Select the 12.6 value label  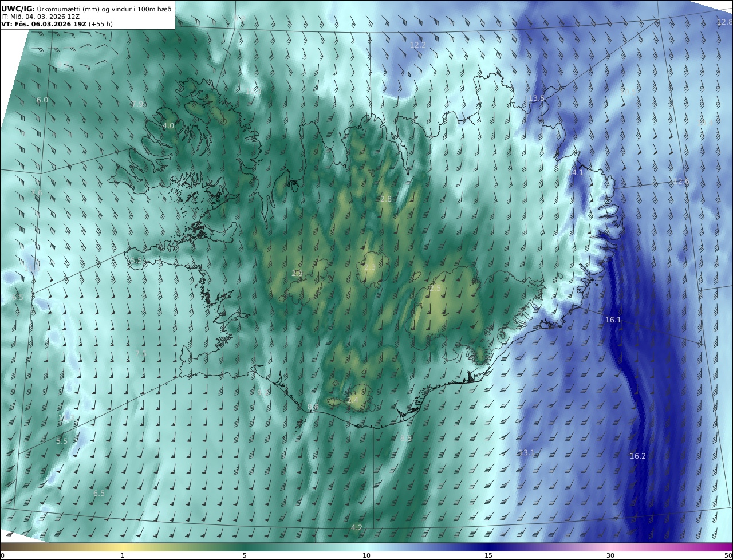pyautogui.click(x=681, y=182)
